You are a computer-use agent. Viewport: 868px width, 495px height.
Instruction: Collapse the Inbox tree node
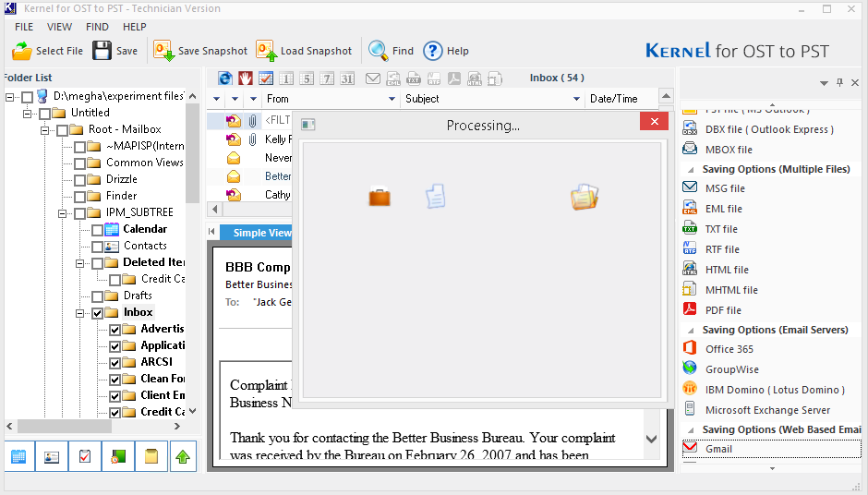[x=80, y=313]
